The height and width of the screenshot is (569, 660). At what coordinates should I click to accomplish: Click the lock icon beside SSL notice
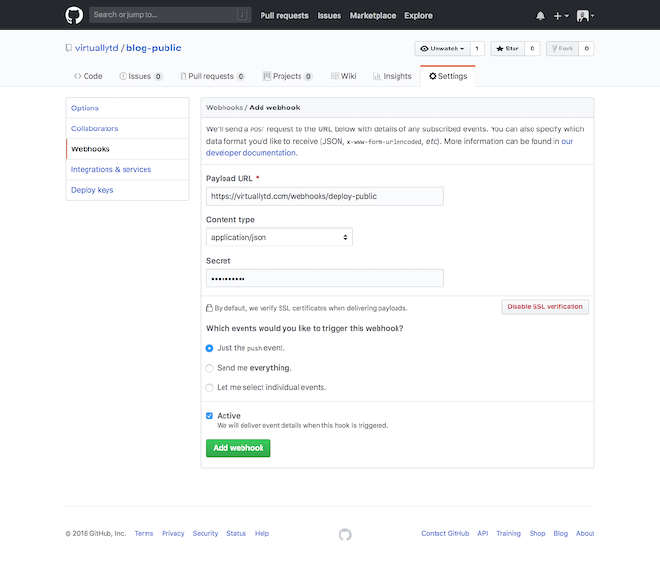click(209, 308)
